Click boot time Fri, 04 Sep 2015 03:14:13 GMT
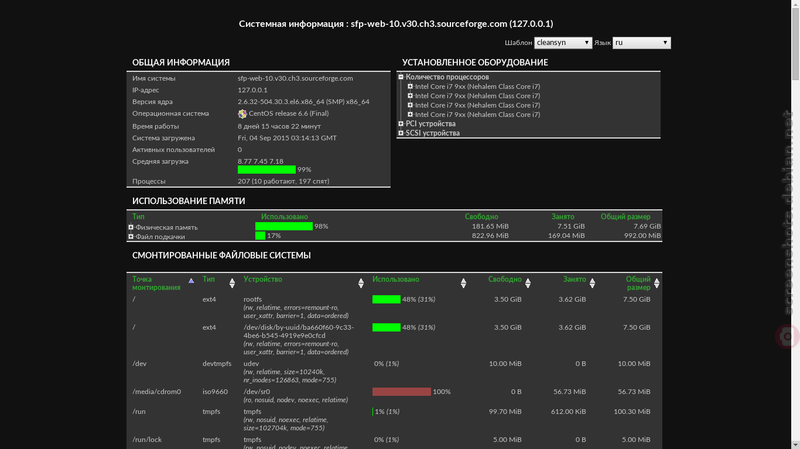Screen dimensions: 800x449 (287, 138)
